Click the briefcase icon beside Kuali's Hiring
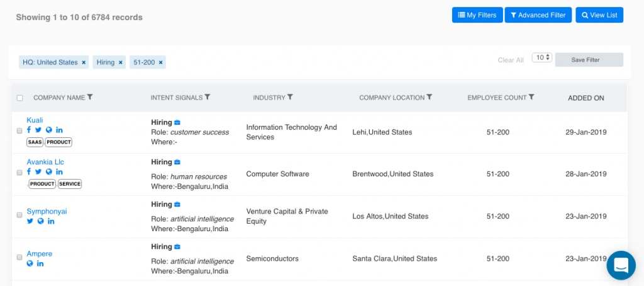 tap(177, 122)
